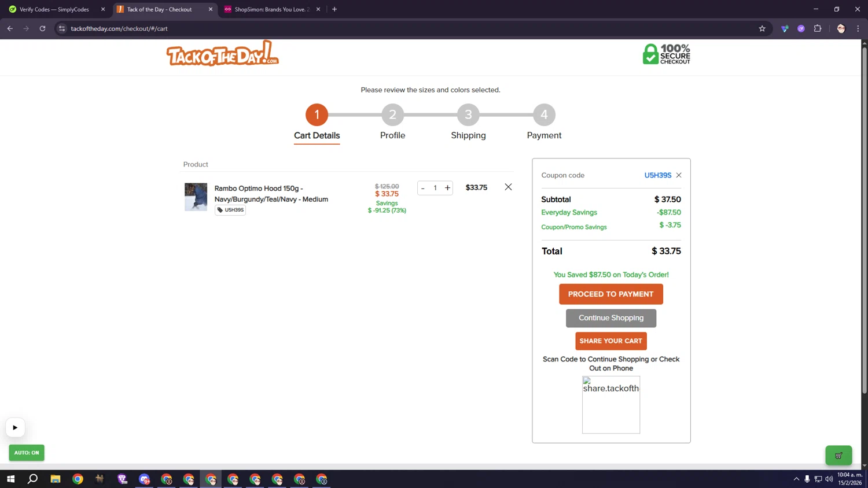
Task: Decrease quantity with the minus button
Action: tap(423, 188)
